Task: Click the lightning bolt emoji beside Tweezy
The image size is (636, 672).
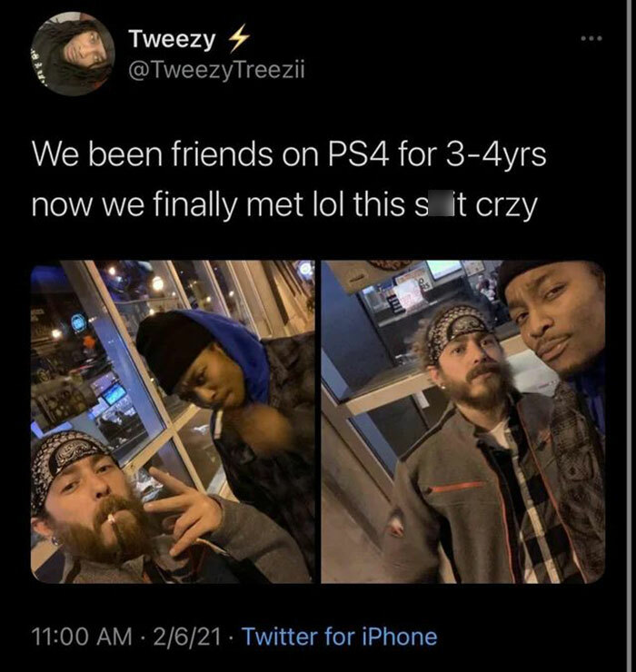Action: (x=238, y=38)
